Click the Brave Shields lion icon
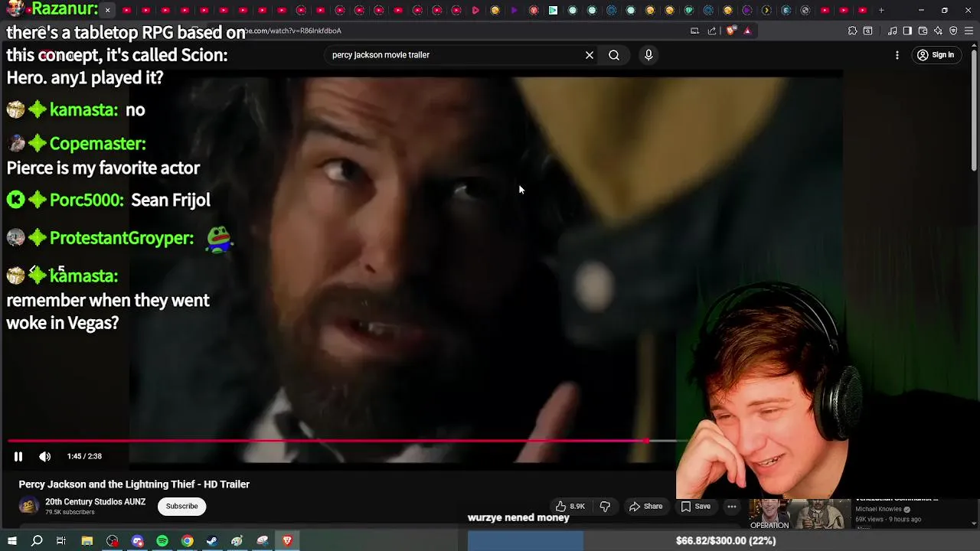The width and height of the screenshot is (980, 551). [x=731, y=31]
